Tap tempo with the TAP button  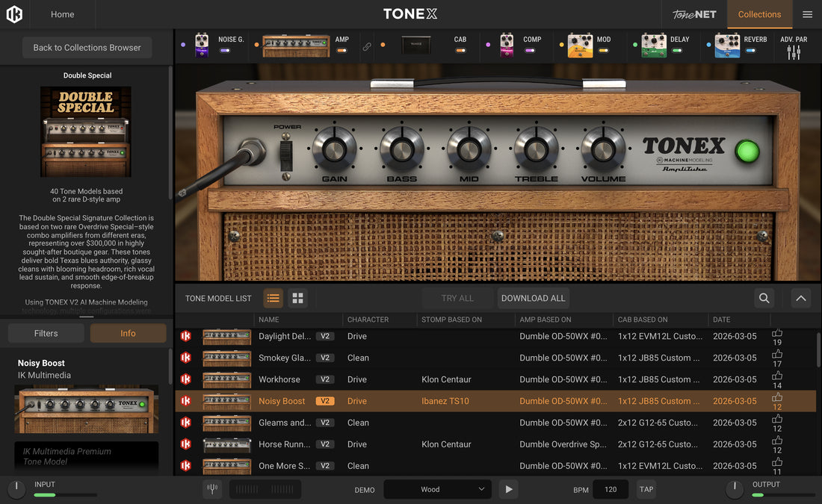646,489
